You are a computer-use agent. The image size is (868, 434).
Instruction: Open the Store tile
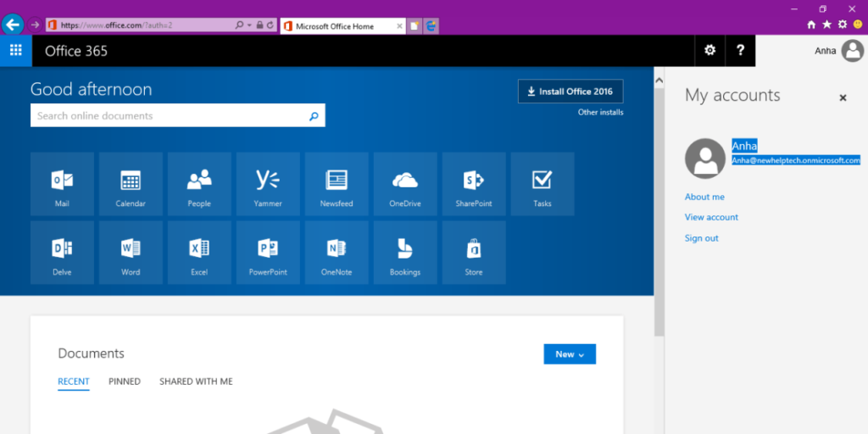point(474,253)
